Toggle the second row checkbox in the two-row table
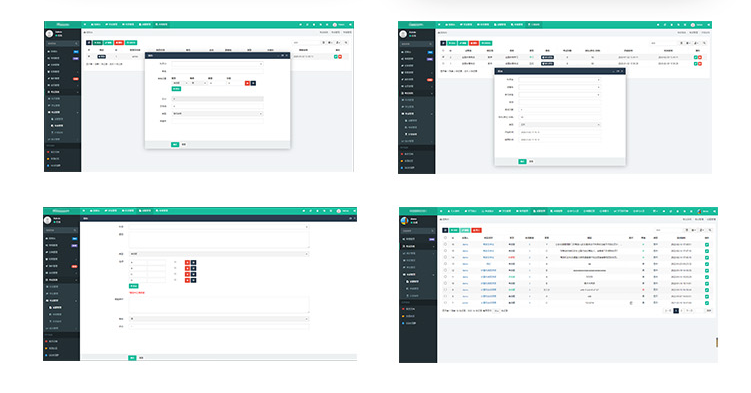The height and width of the screenshot is (393, 751). (443, 64)
